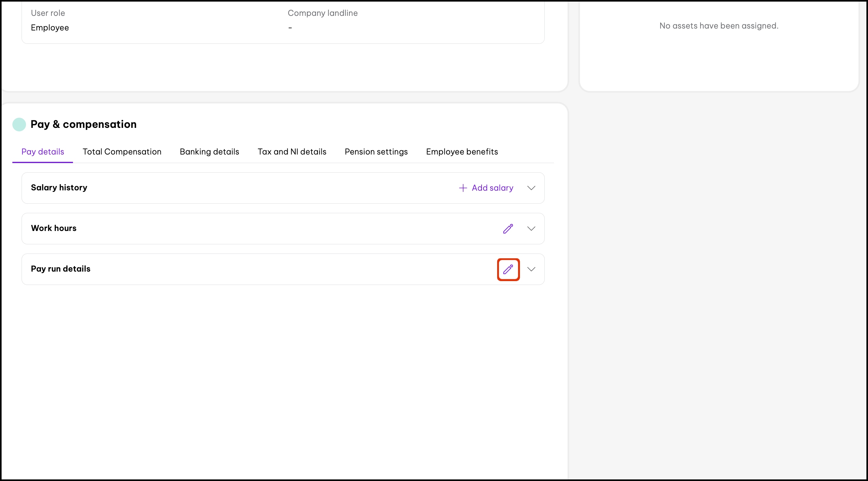Expand the Pay run details chevron
868x481 pixels.
(x=531, y=269)
